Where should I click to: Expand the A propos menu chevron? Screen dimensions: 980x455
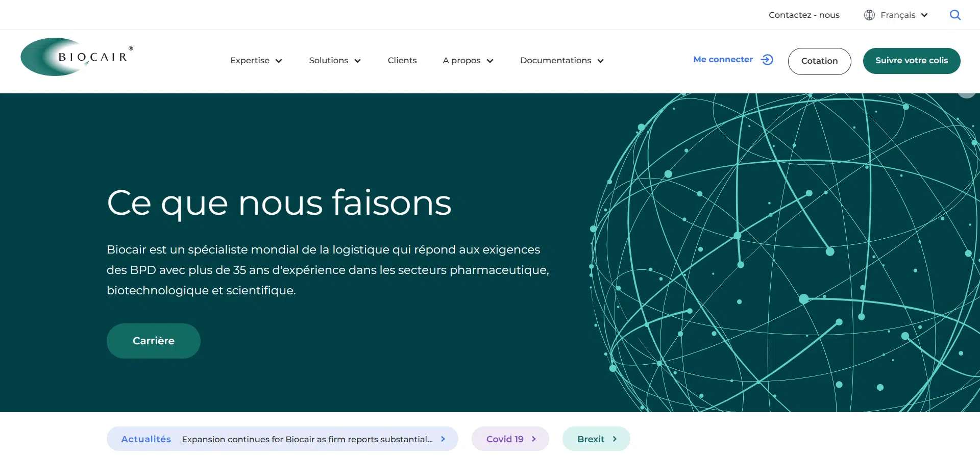click(490, 61)
